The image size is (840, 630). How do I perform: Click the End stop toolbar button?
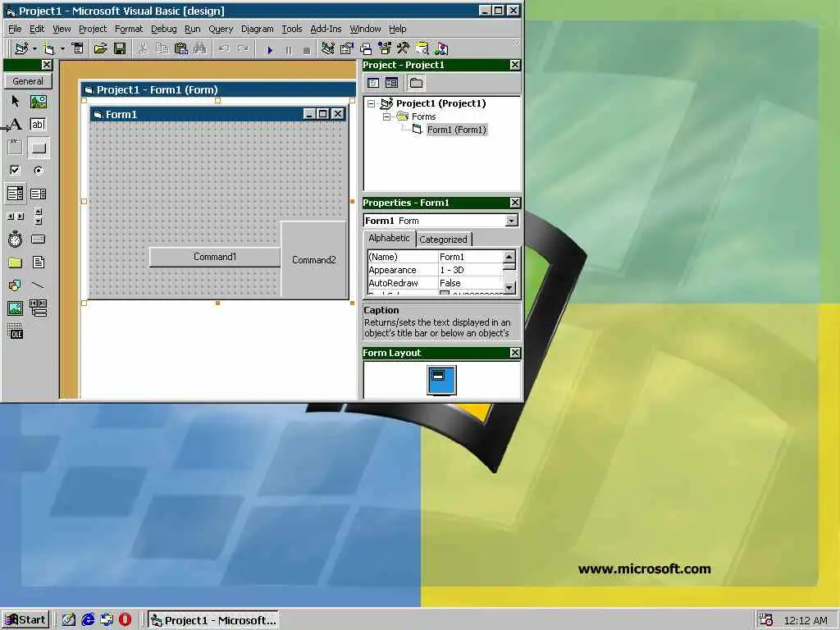(307, 50)
